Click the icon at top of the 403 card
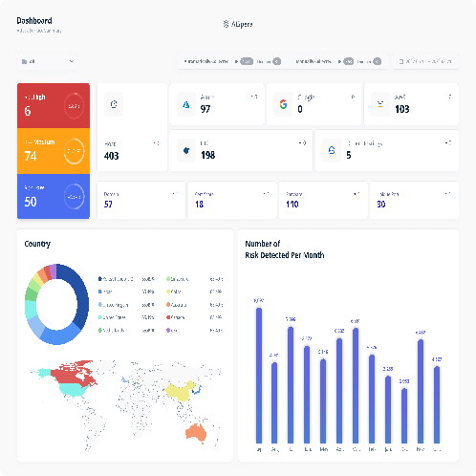This screenshot has height=476, width=476. [114, 104]
